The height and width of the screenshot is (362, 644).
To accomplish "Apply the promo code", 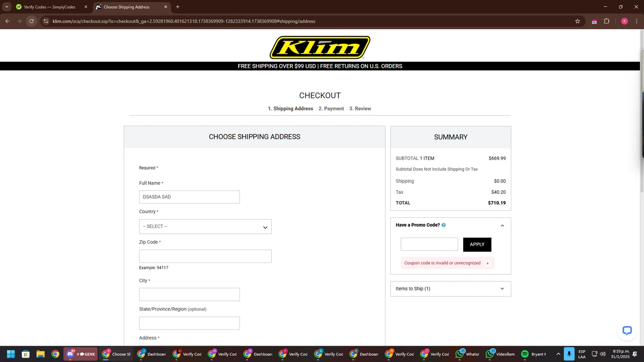I will tap(477, 244).
